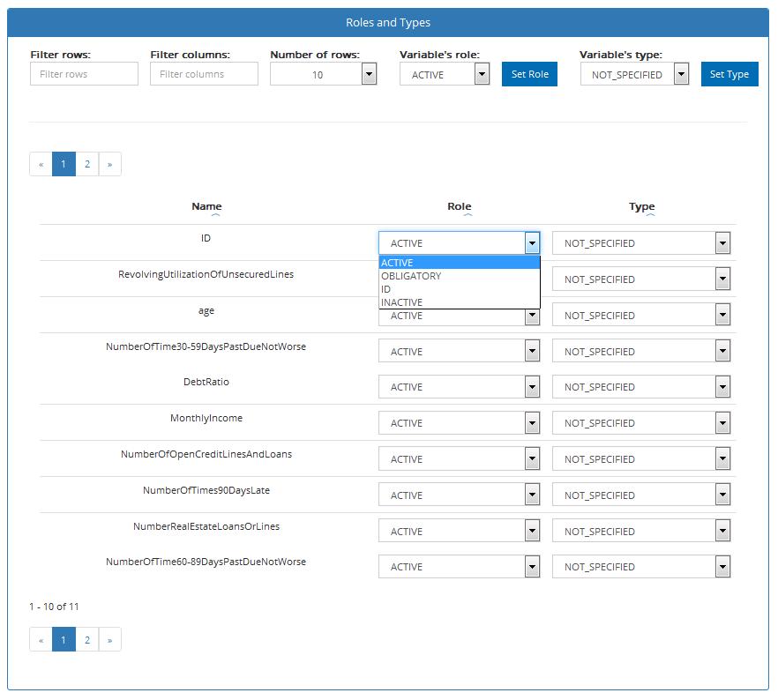
Task: Open Role dropdown for DebtRatio row
Action: [x=459, y=387]
